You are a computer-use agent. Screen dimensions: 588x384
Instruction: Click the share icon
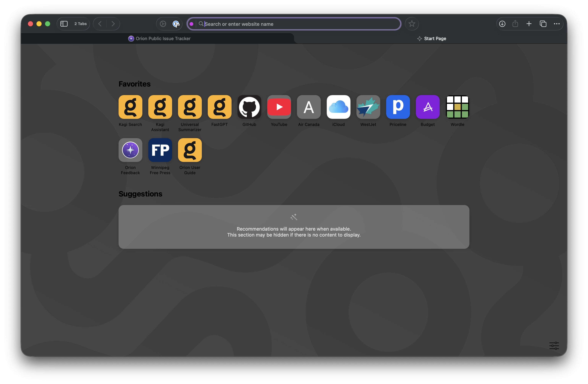click(x=515, y=24)
